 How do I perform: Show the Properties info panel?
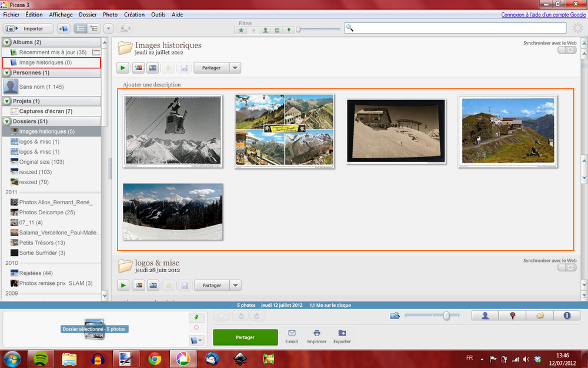pos(567,316)
